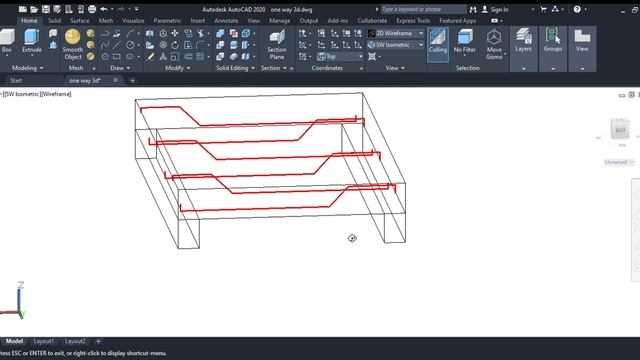Screen dimensions: 640x360
Task: Open the SW Isometric view dropdown
Action: point(396,44)
